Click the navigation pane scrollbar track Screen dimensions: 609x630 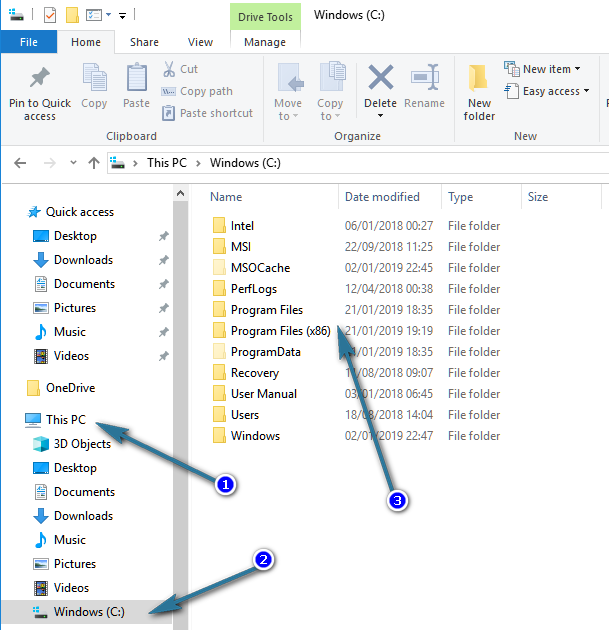180,414
